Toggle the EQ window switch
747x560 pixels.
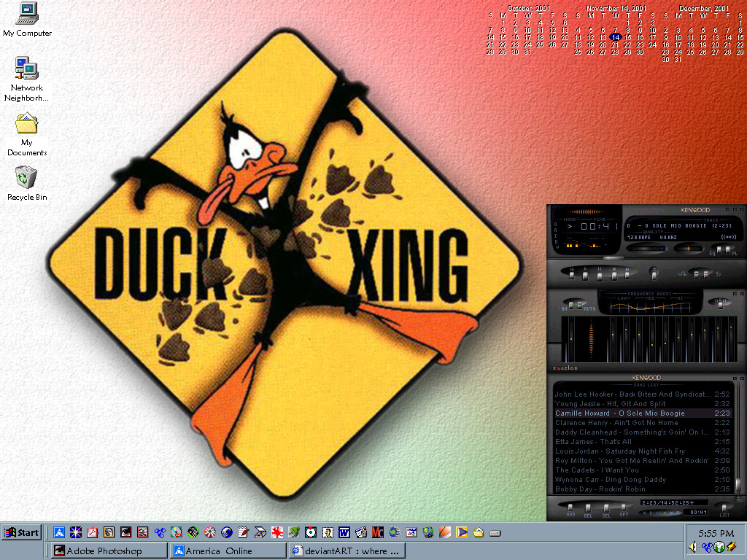(x=719, y=249)
